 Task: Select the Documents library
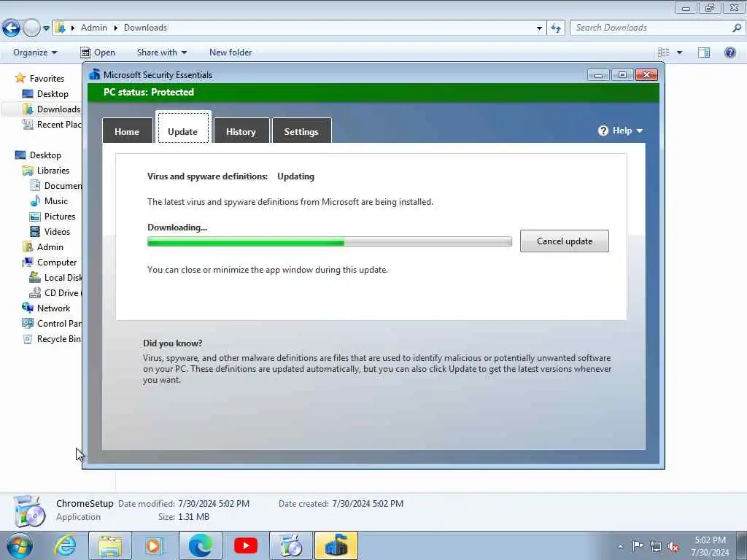(x=56, y=185)
